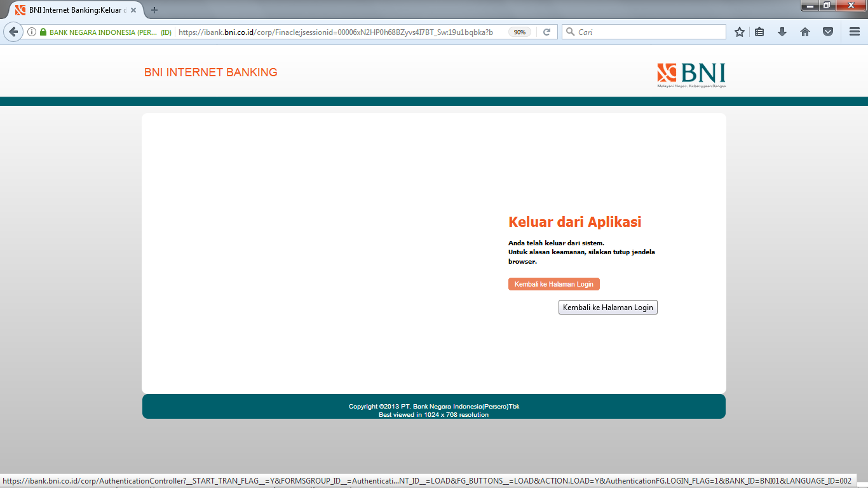
Task: Bookmark this page with the star icon
Action: (739, 32)
